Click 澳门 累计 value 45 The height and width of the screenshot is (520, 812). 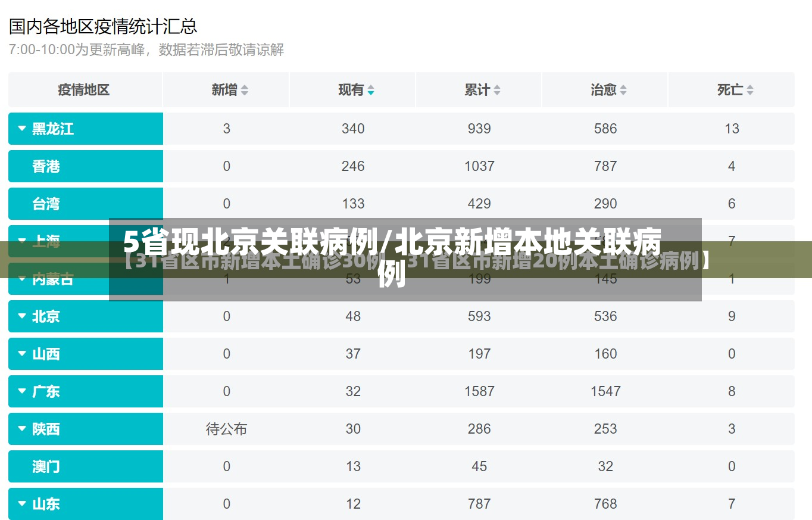[479, 466]
